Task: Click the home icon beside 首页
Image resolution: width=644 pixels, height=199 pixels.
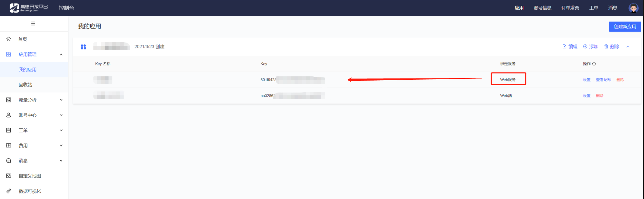Action: [x=9, y=39]
